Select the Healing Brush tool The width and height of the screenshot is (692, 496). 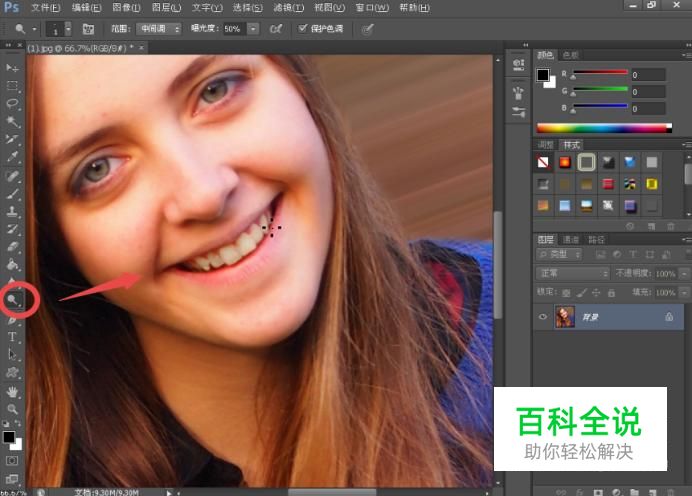pos(12,176)
